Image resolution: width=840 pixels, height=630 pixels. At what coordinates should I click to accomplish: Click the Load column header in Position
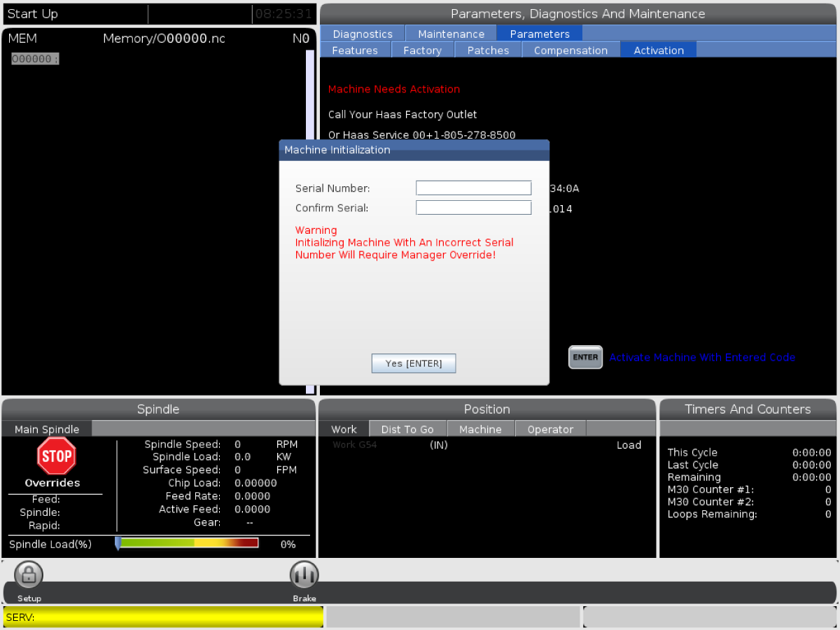pyautogui.click(x=629, y=444)
